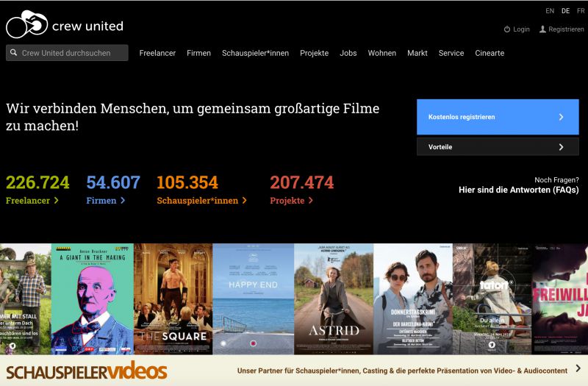The width and height of the screenshot is (588, 386).
Task: Switch language to FR
Action: [x=581, y=11]
